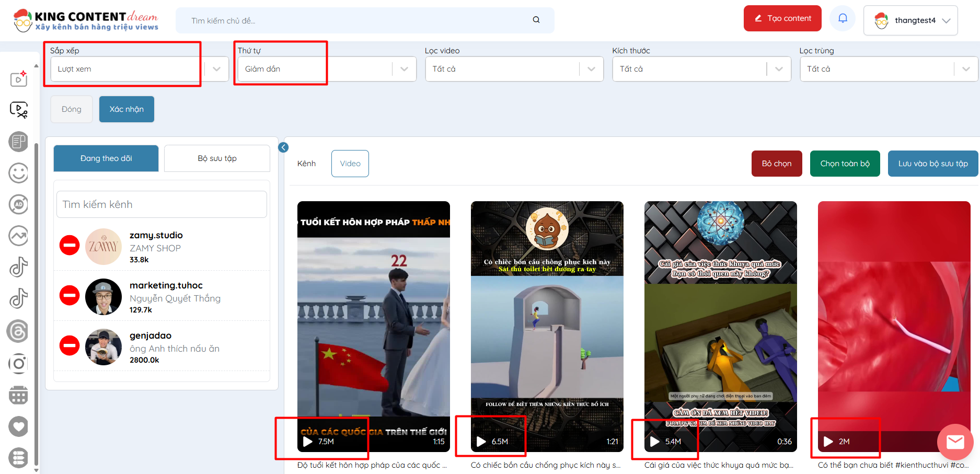The height and width of the screenshot is (474, 980).
Task: Open the Kích thước dropdown
Action: click(x=702, y=69)
